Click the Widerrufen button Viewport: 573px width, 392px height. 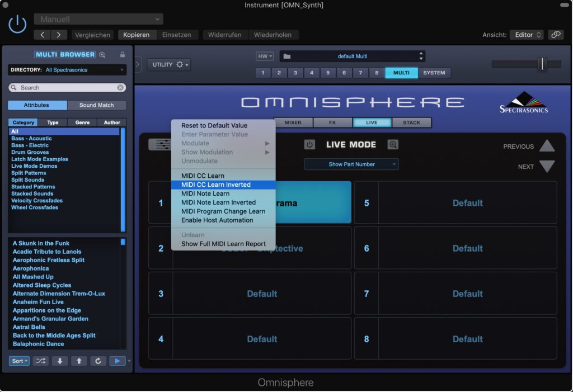coord(225,35)
